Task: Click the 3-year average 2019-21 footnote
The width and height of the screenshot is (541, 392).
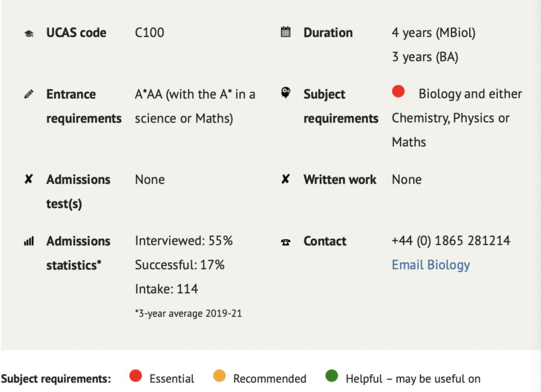Action: [188, 313]
